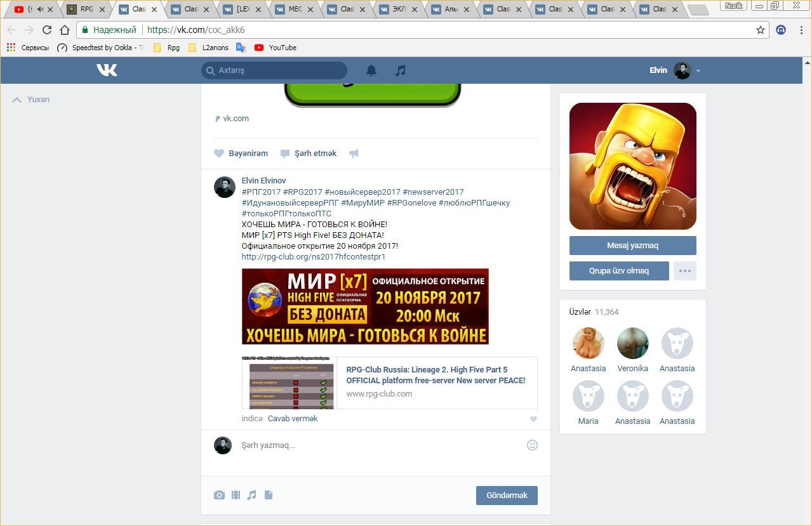Open the notifications bell
This screenshot has height=526, width=812.
[x=371, y=70]
